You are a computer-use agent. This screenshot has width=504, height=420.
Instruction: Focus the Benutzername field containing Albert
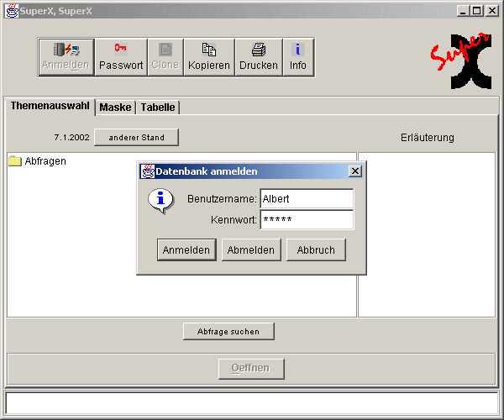pos(307,198)
